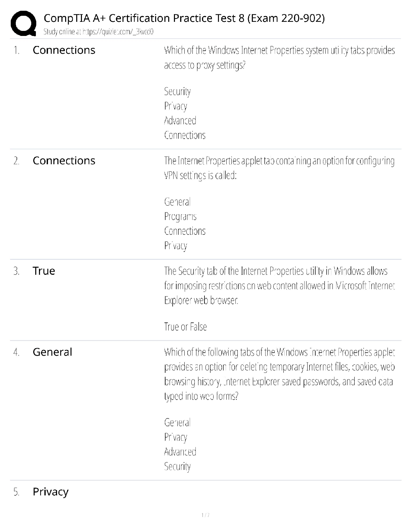Select General option in question 4 choices
The width and height of the screenshot is (411, 532).
(x=177, y=423)
